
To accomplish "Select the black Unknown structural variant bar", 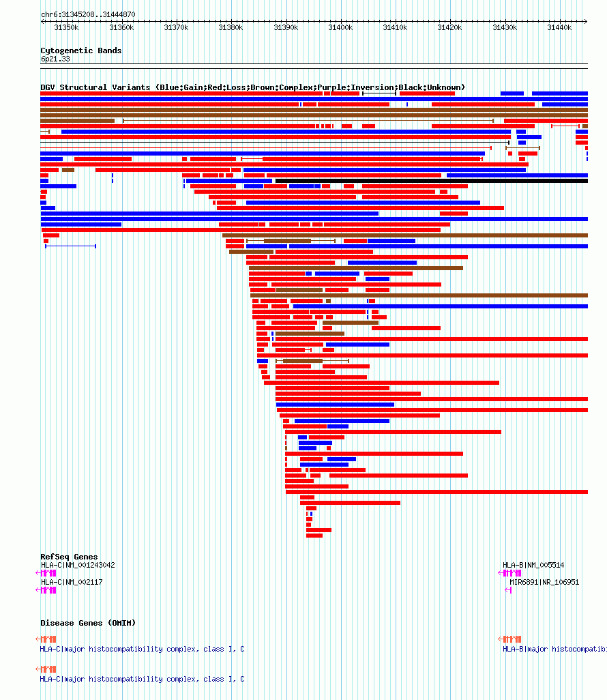I will [432, 181].
